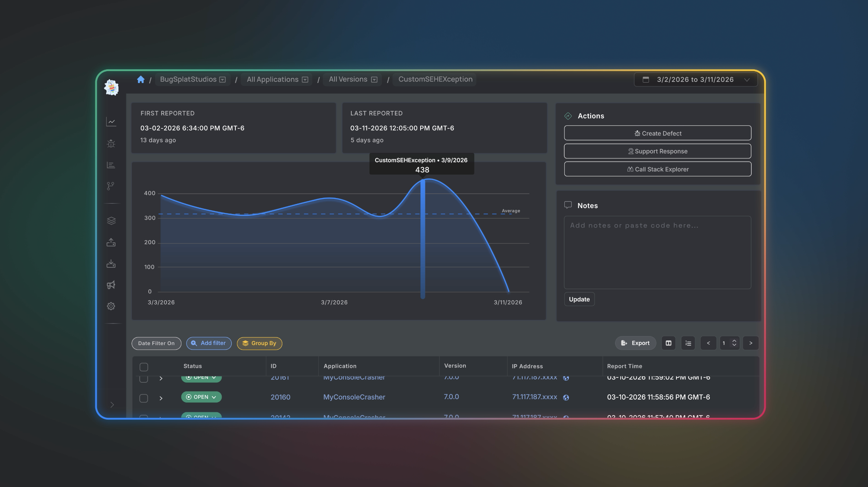This screenshot has width=868, height=487.
Task: Open the crashes bug icon in sidebar
Action: [111, 144]
